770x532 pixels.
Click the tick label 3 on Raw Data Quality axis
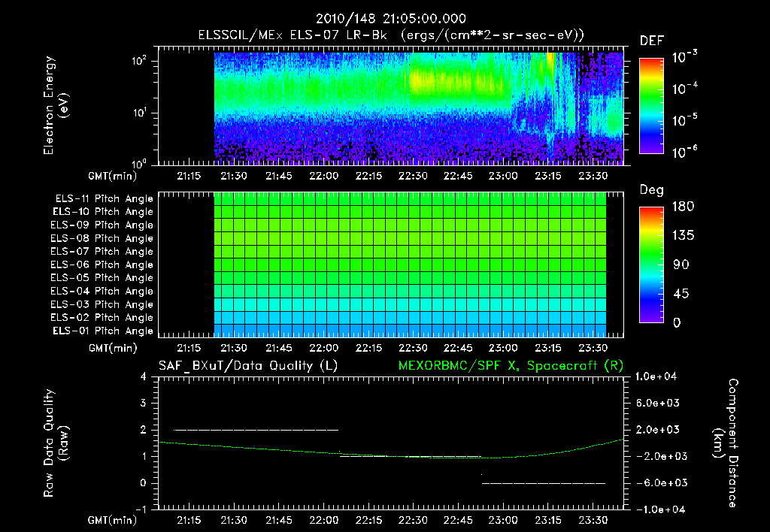coord(144,403)
